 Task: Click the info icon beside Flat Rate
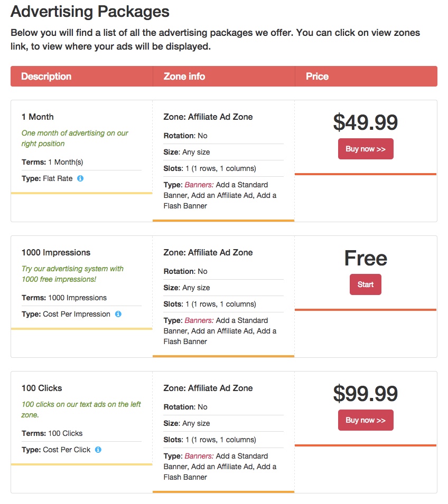click(80, 178)
